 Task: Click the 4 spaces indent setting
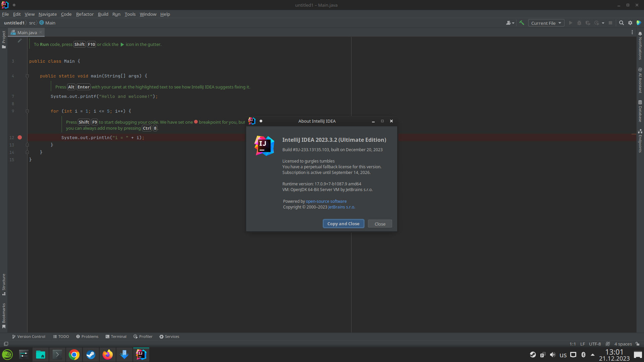(x=623, y=344)
